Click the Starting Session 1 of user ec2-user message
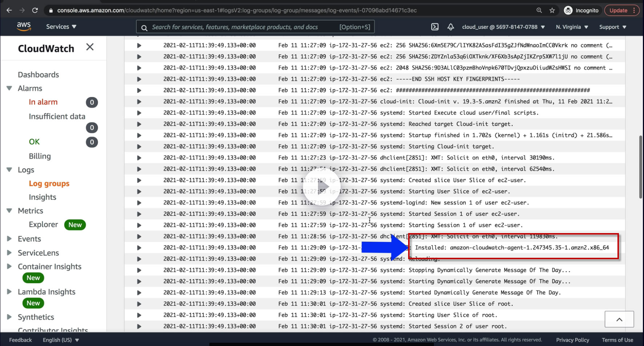 point(466,225)
